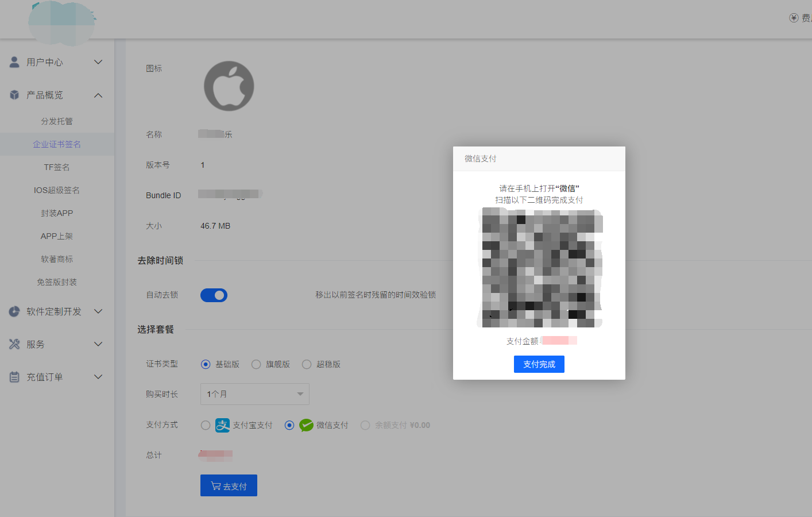The image size is (812, 517).
Task: Expand the 软件定制开发 chevron
Action: (98, 311)
